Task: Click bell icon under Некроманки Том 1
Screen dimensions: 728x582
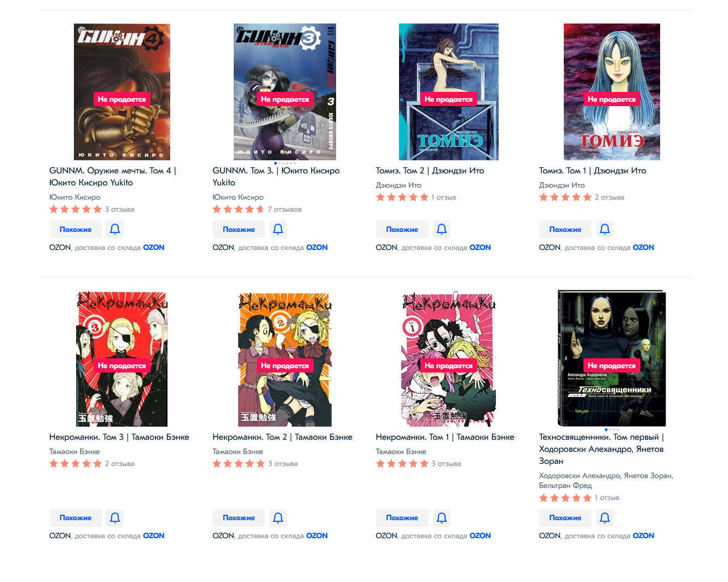Action: (x=442, y=517)
